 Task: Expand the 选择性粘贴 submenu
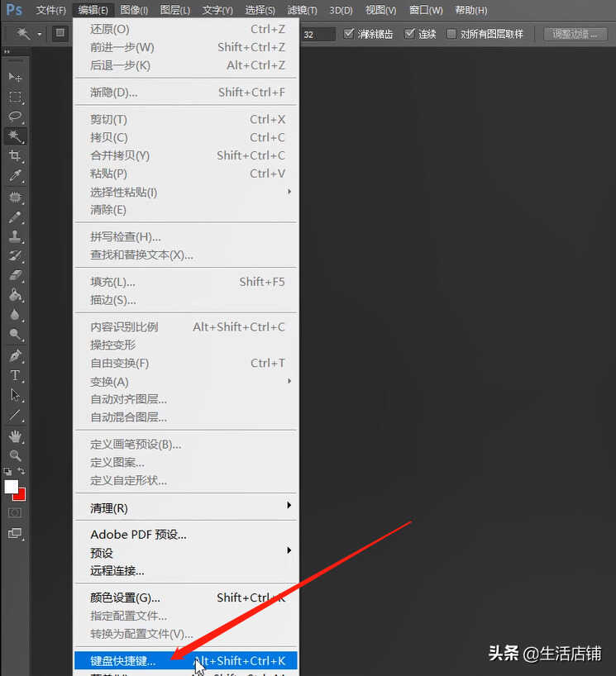(185, 192)
